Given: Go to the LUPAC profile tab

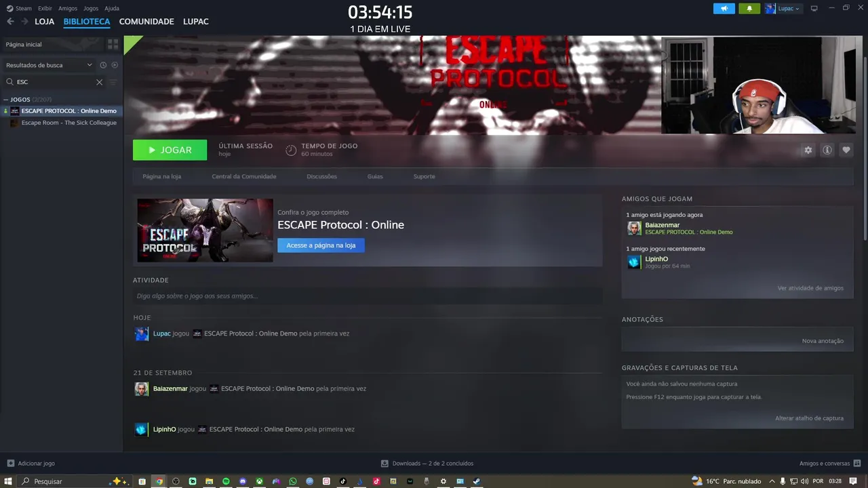Looking at the screenshot, I should pos(196,22).
